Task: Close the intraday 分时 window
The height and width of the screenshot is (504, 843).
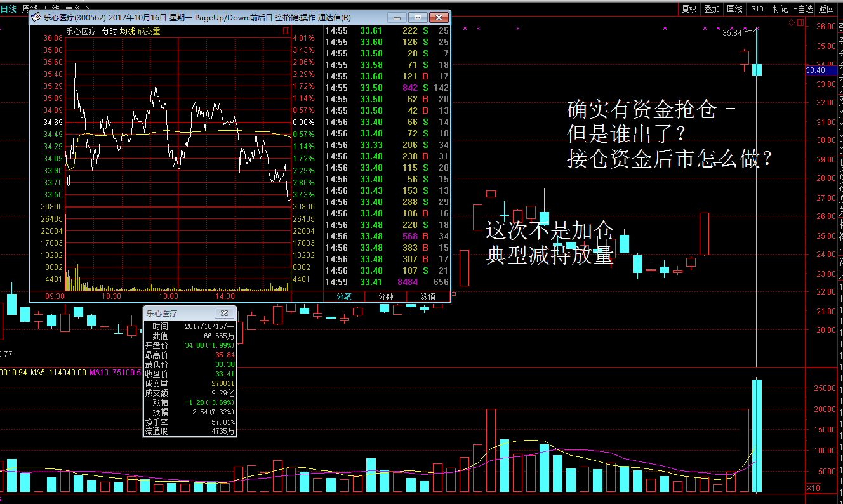Action: [438, 17]
